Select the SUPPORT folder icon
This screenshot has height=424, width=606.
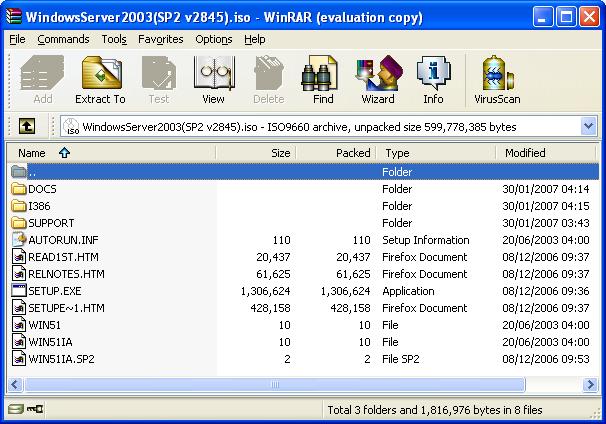point(19,223)
